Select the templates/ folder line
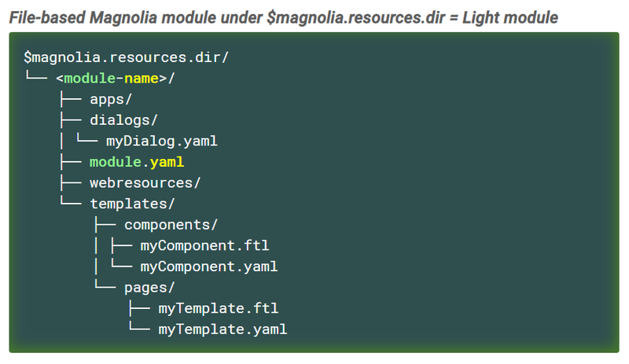This screenshot has height=364, width=629. (x=132, y=204)
